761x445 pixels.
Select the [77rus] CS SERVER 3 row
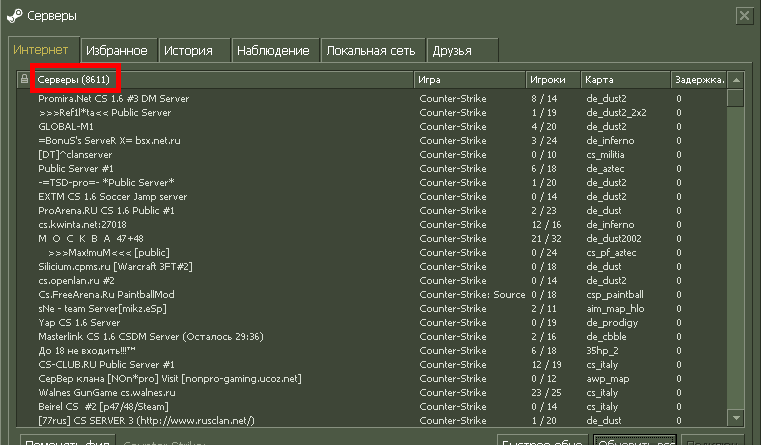pyautogui.click(x=372, y=421)
